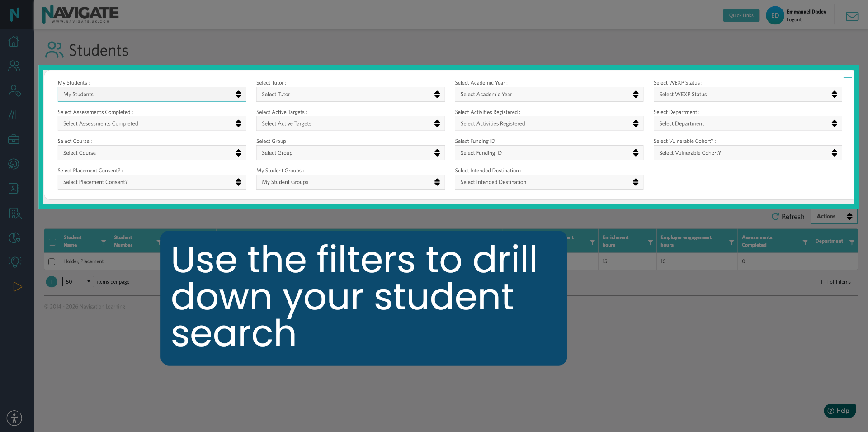
Task: Select the header checkbox in student table
Action: point(52,241)
